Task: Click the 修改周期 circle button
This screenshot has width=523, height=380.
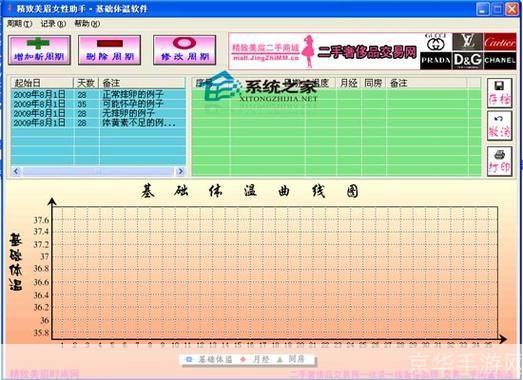Action: tap(184, 50)
